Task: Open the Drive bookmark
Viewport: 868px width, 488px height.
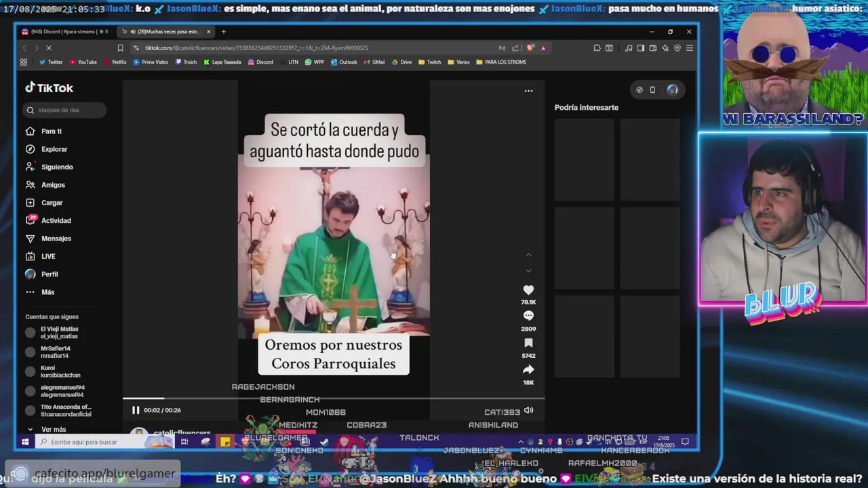Action: [402, 62]
